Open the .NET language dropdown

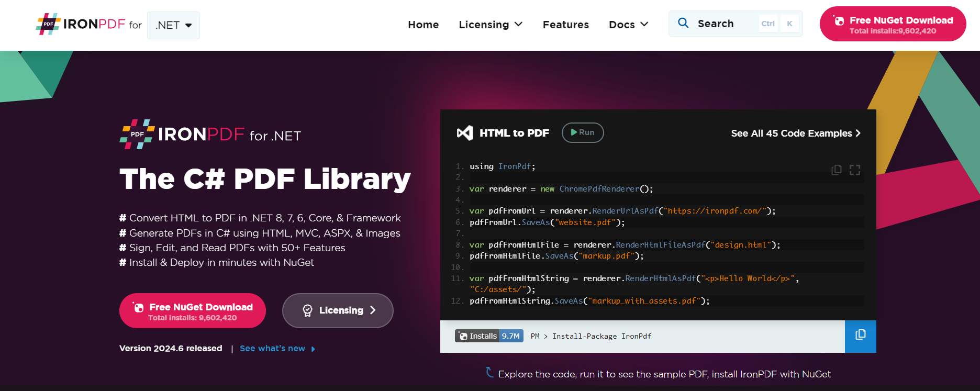coord(173,25)
